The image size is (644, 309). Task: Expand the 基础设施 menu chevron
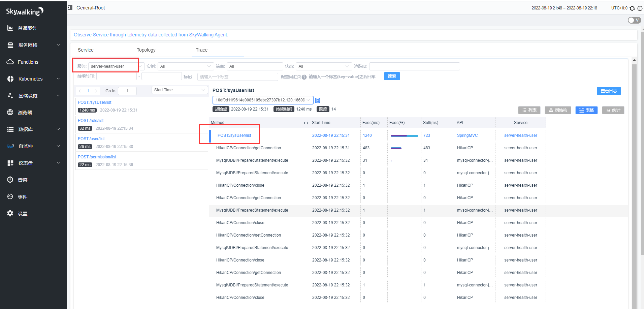click(x=58, y=95)
